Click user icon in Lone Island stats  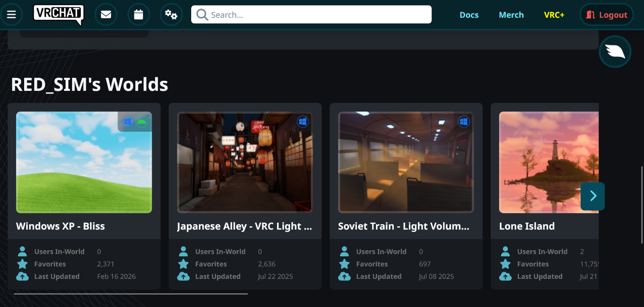(506, 251)
